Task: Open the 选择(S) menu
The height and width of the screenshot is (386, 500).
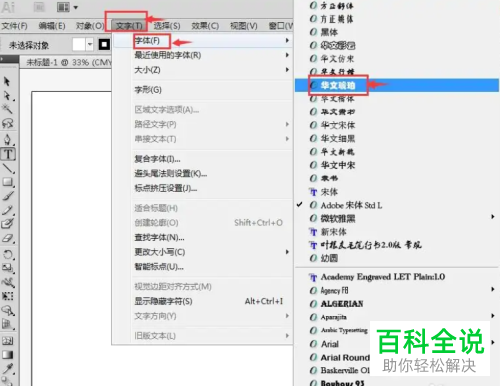Action: point(167,26)
